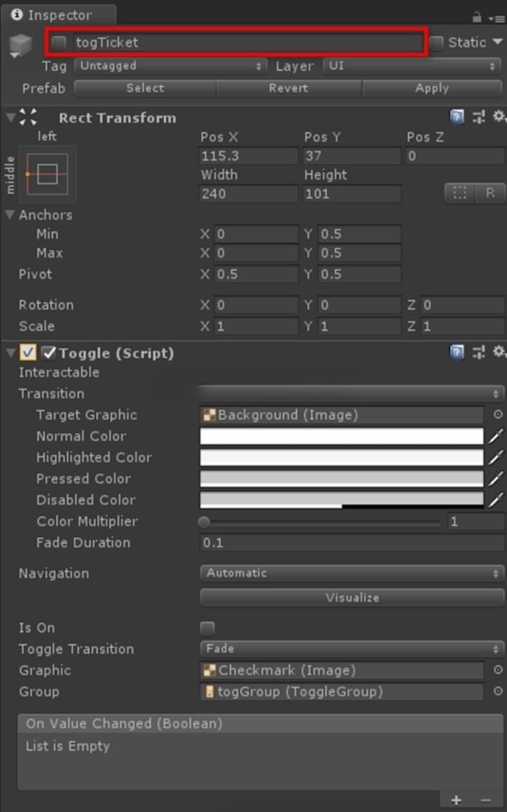Image resolution: width=507 pixels, height=812 pixels.
Task: Click the Color Multiplier value field
Action: pyautogui.click(x=476, y=522)
